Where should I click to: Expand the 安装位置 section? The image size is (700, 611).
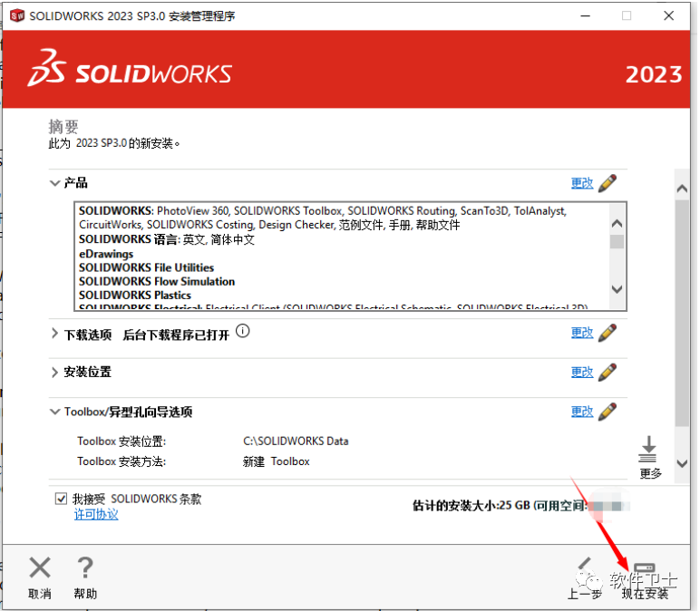point(54,373)
